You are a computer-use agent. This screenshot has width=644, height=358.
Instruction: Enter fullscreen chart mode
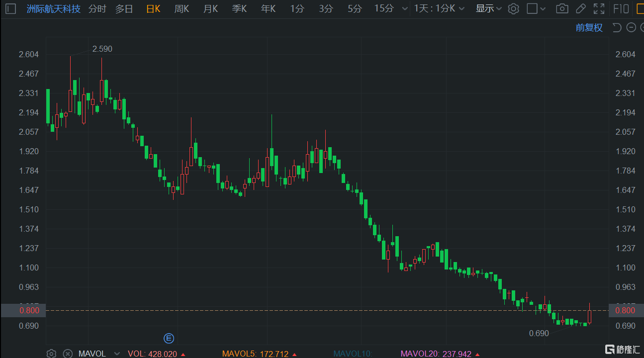(x=599, y=8)
